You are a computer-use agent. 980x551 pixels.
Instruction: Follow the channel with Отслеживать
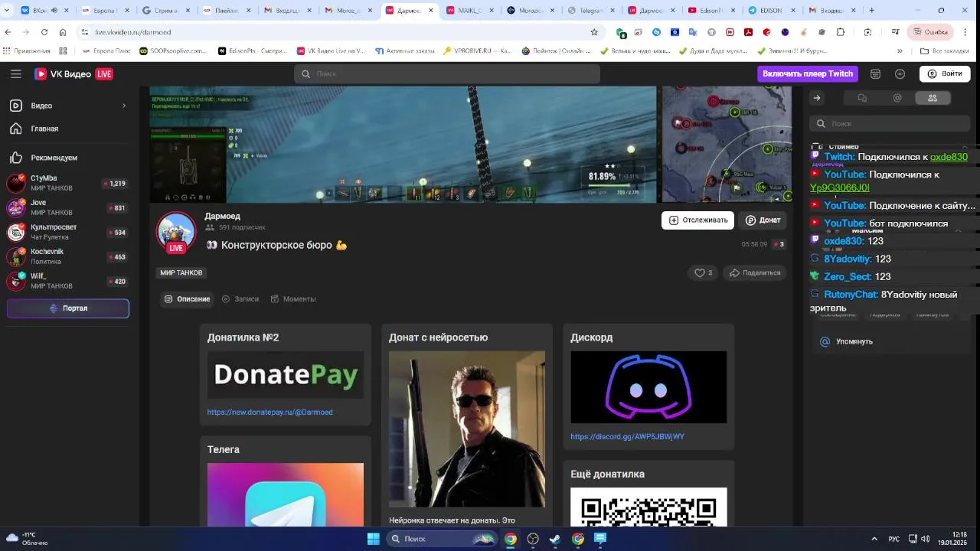(x=697, y=220)
